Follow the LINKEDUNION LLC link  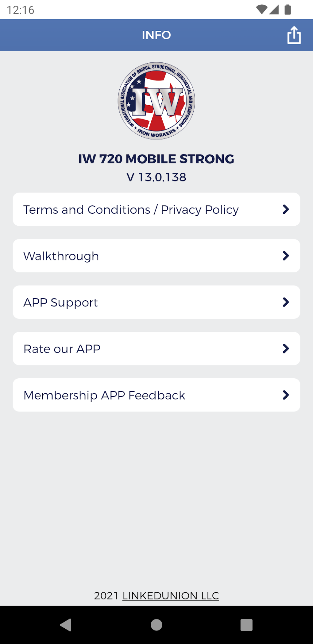171,595
